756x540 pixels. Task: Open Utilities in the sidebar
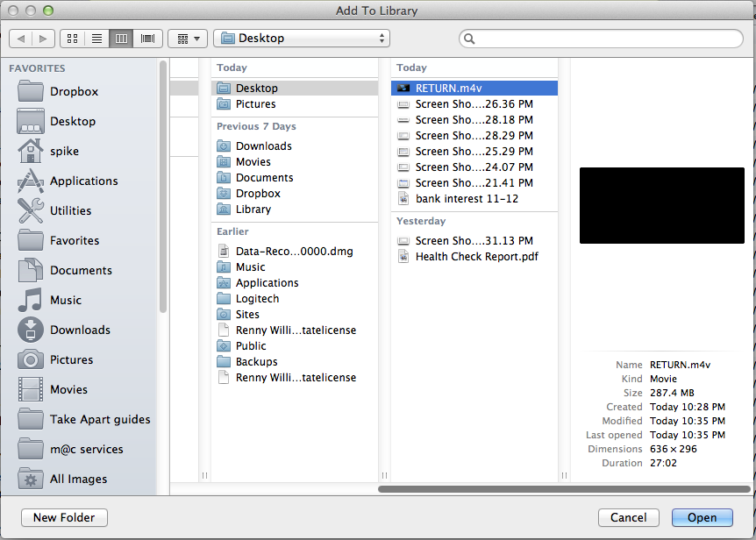pyautogui.click(x=70, y=210)
